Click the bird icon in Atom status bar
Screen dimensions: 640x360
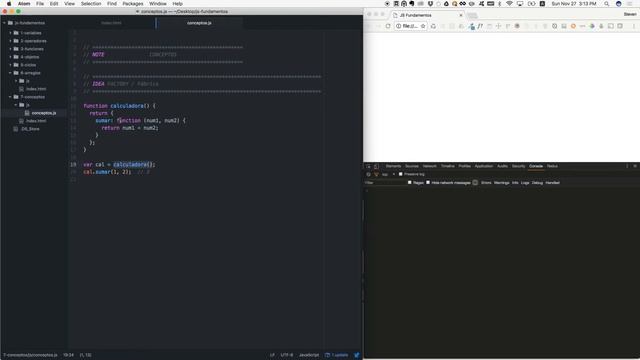(x=357, y=355)
